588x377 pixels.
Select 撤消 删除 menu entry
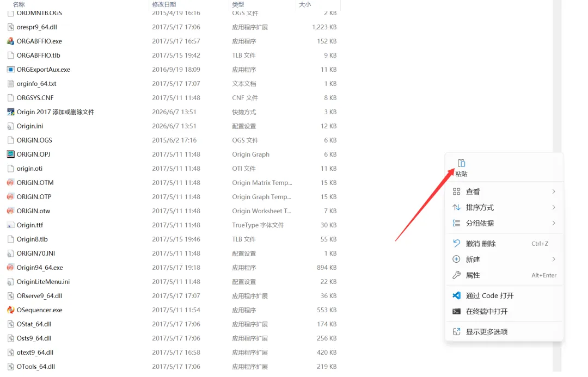click(504, 244)
